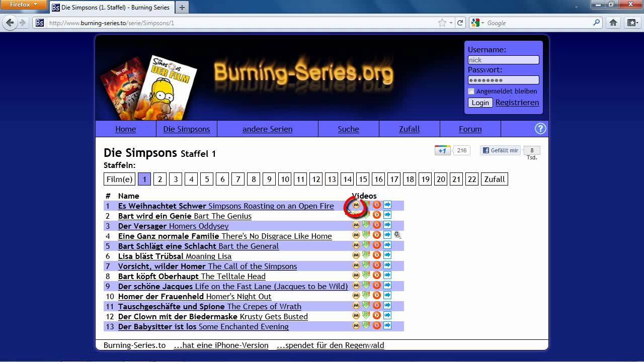Click the search magnifier icon in Google box

tap(597, 23)
